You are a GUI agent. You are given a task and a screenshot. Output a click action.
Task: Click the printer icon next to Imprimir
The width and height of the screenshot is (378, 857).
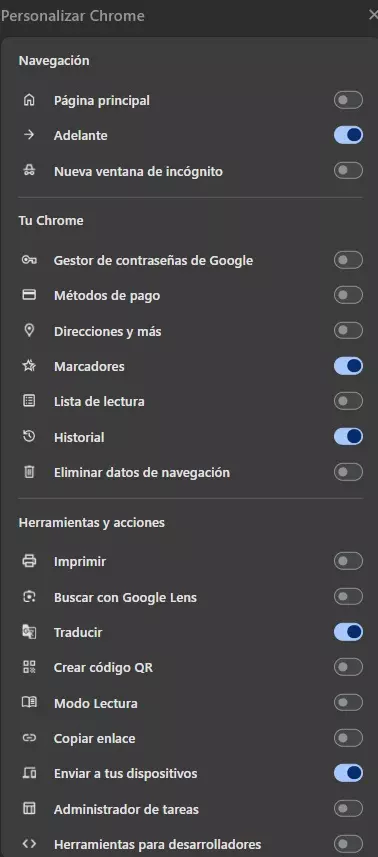(x=29, y=561)
